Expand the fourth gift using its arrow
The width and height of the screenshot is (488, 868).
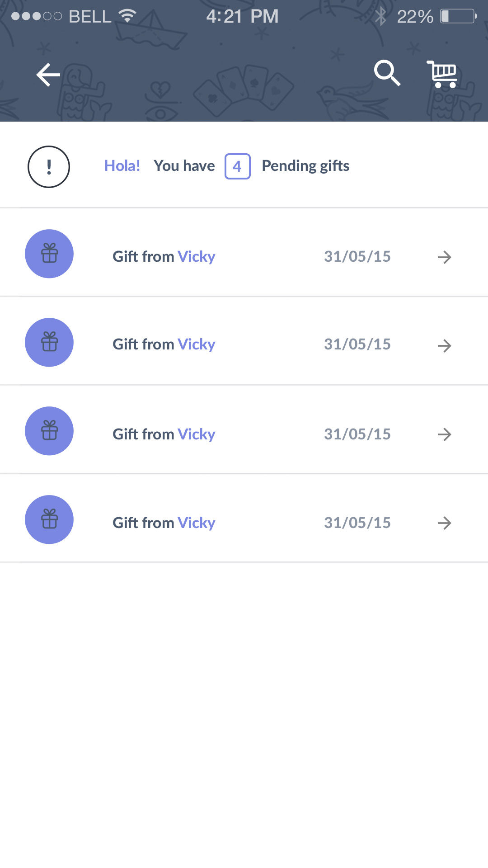(x=445, y=523)
